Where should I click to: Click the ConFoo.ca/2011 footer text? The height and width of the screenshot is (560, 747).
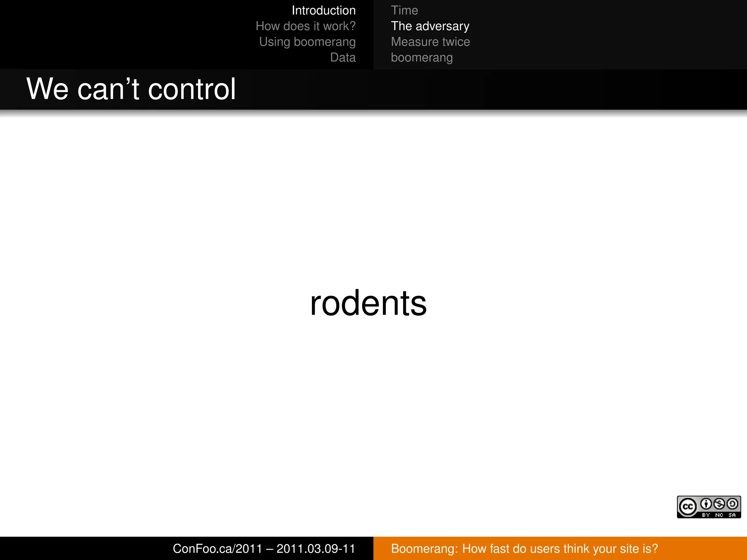click(264, 548)
